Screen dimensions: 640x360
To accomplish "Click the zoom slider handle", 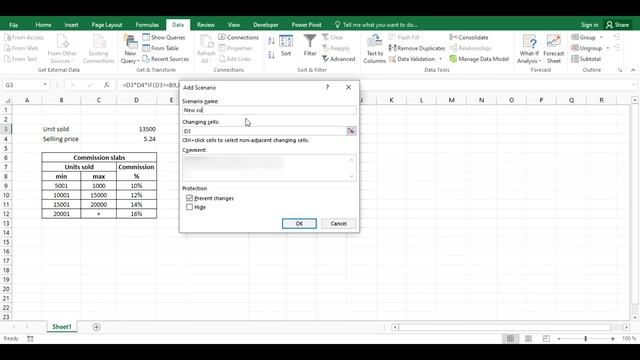I will 586,339.
